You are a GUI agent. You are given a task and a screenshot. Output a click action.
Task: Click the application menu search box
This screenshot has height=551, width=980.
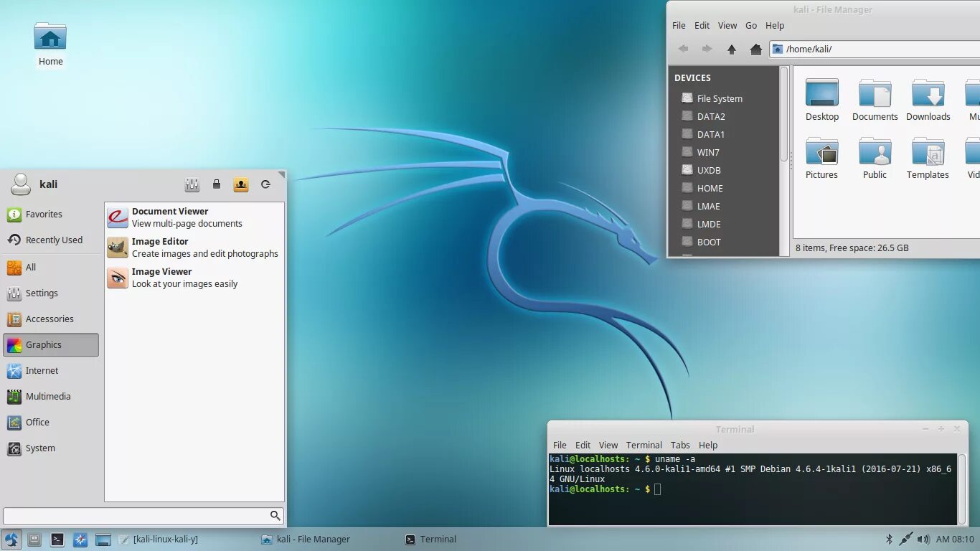pyautogui.click(x=143, y=516)
